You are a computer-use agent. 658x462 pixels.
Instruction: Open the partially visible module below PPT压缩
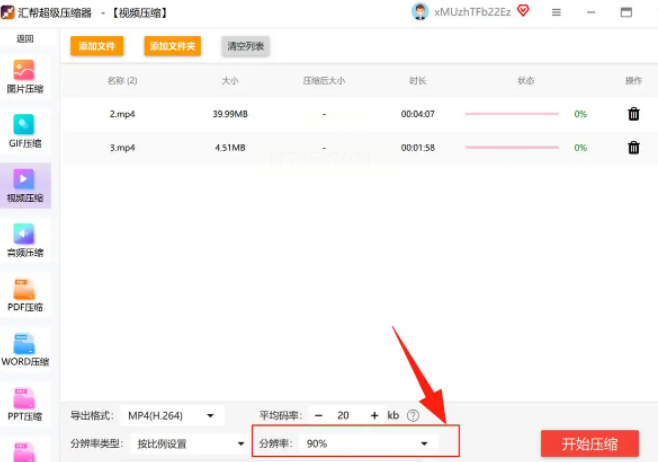[x=25, y=451]
